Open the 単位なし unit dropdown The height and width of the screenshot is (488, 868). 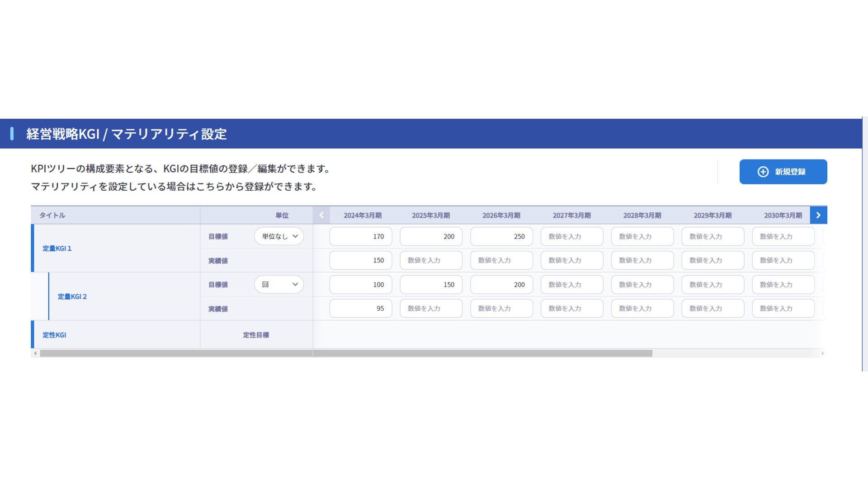279,236
